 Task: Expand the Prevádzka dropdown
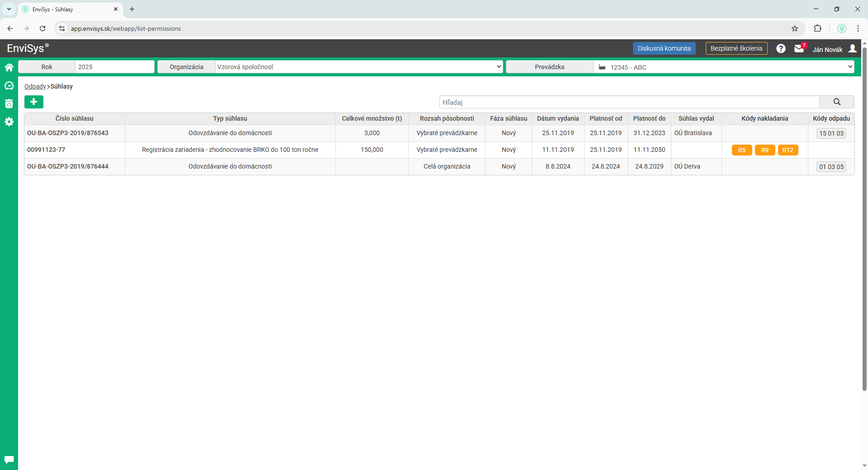click(x=723, y=67)
